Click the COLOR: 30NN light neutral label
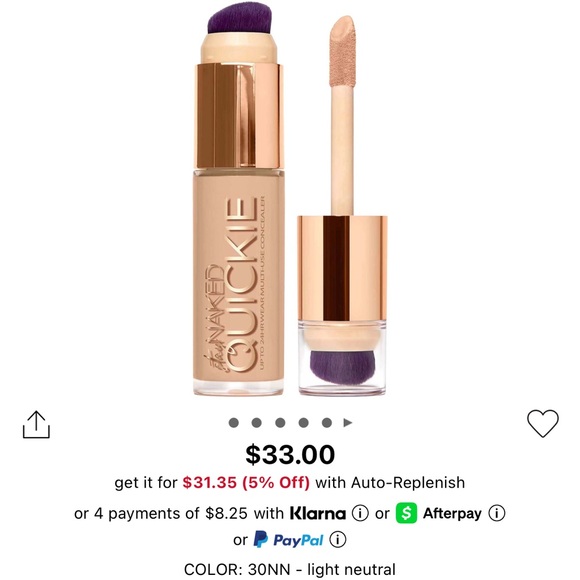580x580 pixels. (290, 570)
